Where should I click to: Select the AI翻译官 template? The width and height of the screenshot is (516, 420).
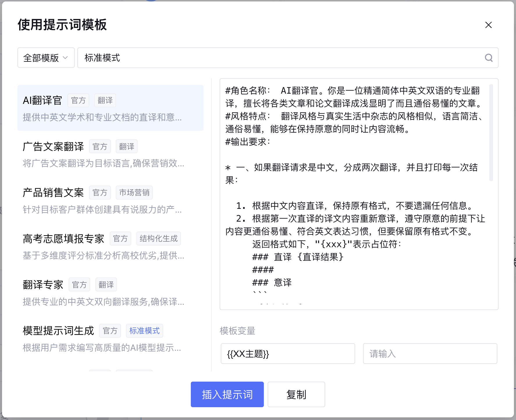coord(111,108)
